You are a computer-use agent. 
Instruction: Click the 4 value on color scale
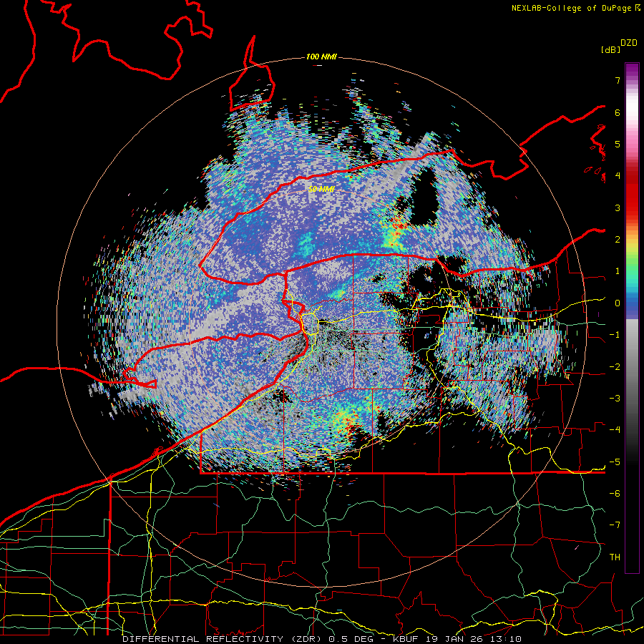[x=618, y=176]
